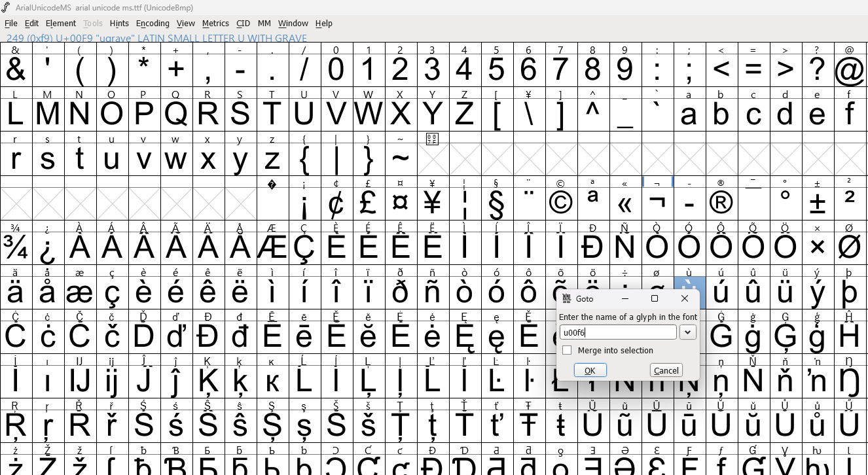Cancel the Goto dialog
The width and height of the screenshot is (868, 475).
pyautogui.click(x=666, y=370)
